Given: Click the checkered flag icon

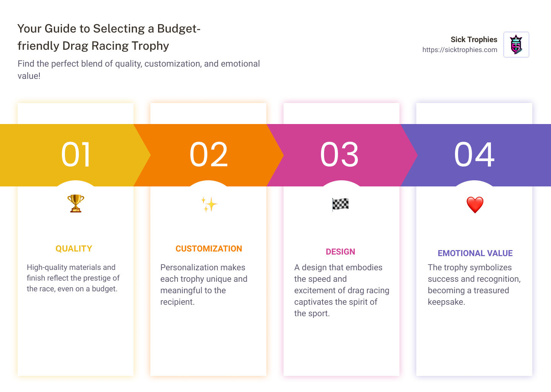Looking at the screenshot, I should point(340,204).
